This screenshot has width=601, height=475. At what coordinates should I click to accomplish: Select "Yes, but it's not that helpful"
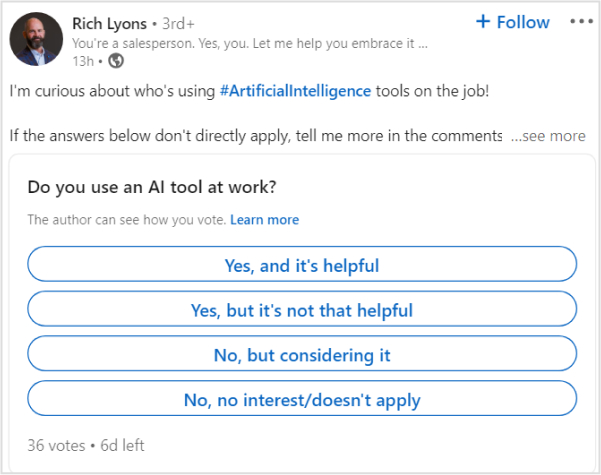302,310
